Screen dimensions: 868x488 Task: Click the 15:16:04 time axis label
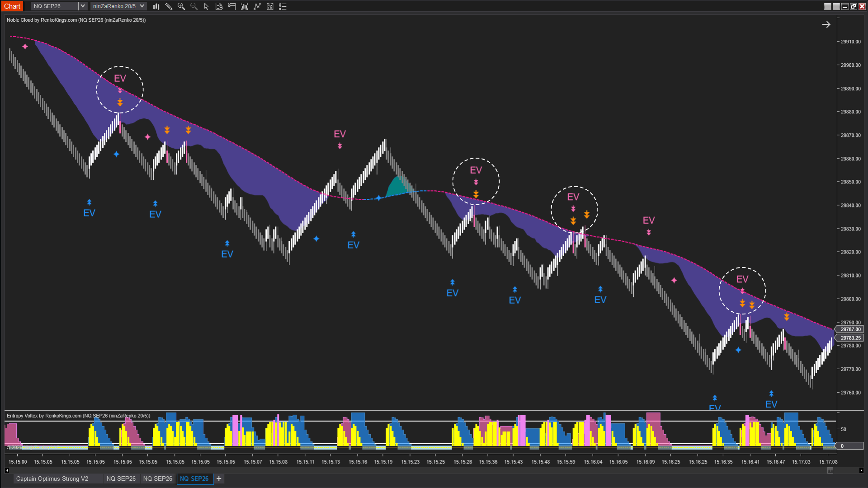pyautogui.click(x=593, y=462)
